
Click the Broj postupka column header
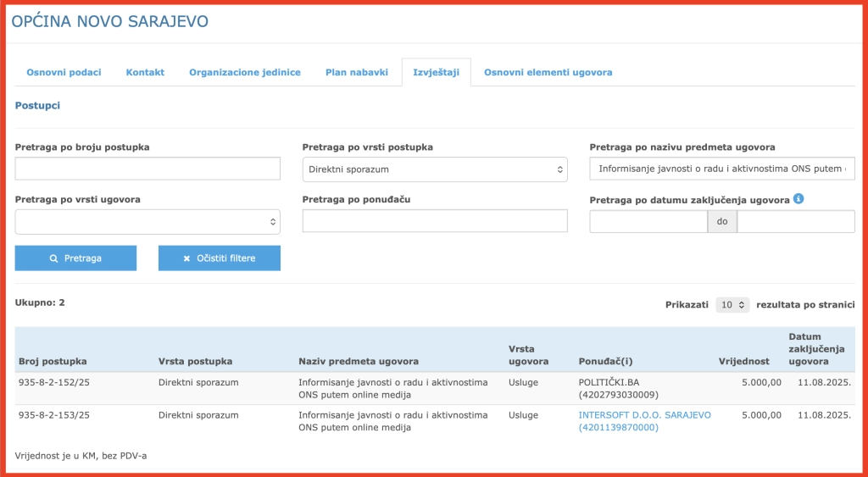click(53, 361)
